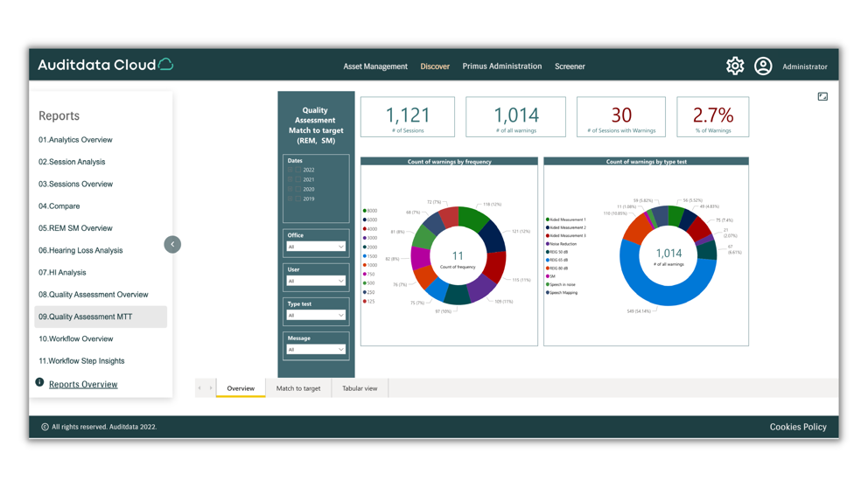868x488 pixels.
Task: Expand the 2020 date tree node
Action: (x=290, y=189)
